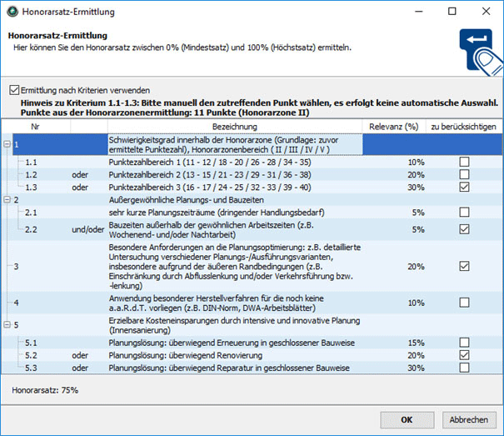Select row 2.1 number cell
504x436 pixels.
31,213
